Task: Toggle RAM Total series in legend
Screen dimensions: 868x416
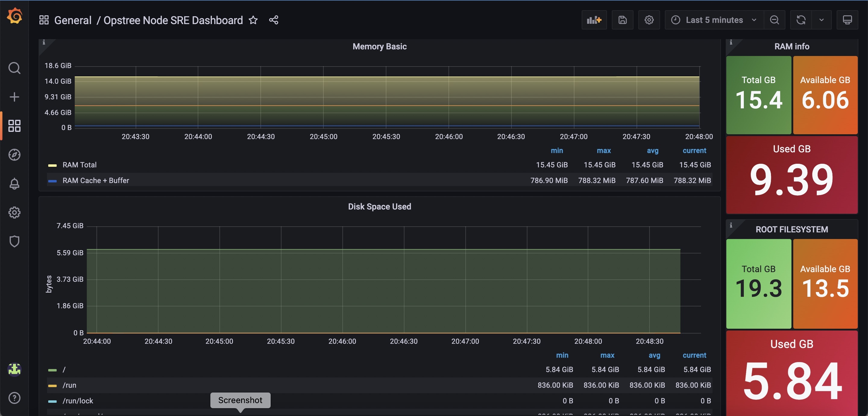Action: (80, 165)
